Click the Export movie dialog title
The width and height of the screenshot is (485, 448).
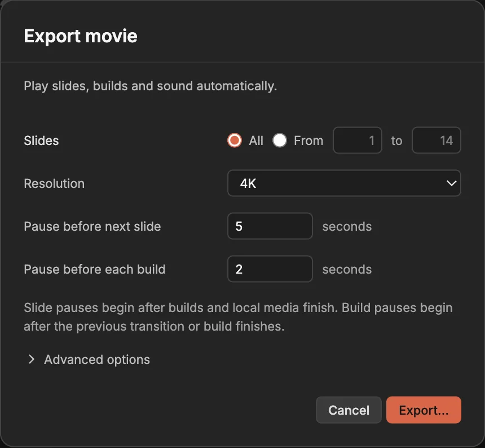point(81,36)
